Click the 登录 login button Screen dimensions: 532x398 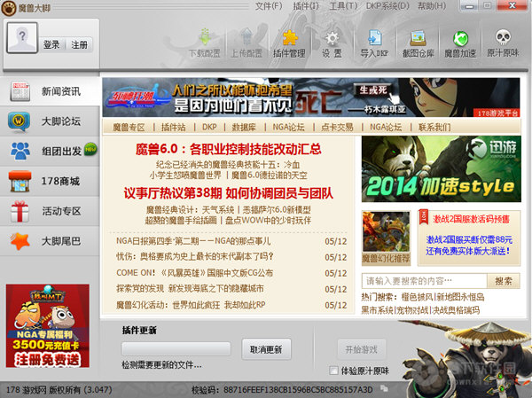tap(51, 44)
